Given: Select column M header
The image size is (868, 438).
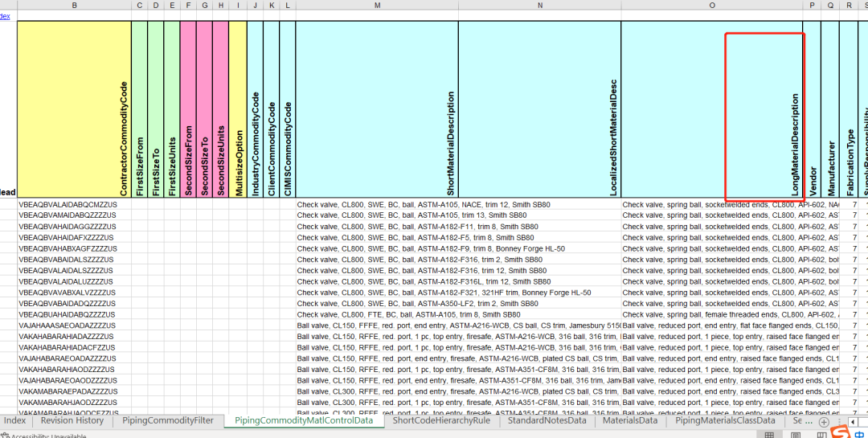Looking at the screenshot, I should 377,5.
